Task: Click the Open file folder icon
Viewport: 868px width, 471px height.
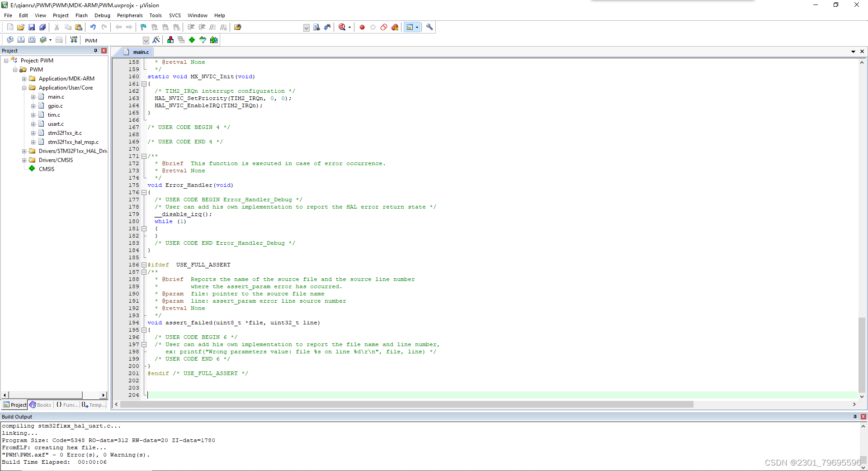Action: coord(21,27)
